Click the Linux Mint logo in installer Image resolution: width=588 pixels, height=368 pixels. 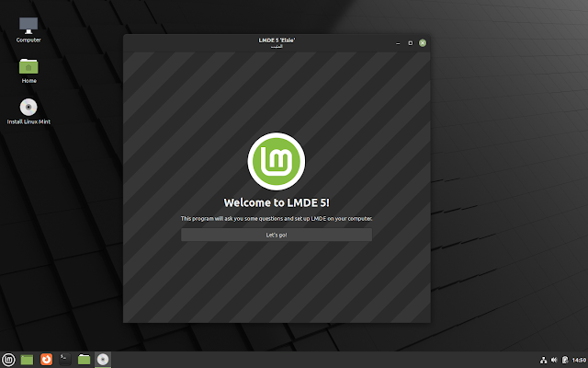(277, 161)
